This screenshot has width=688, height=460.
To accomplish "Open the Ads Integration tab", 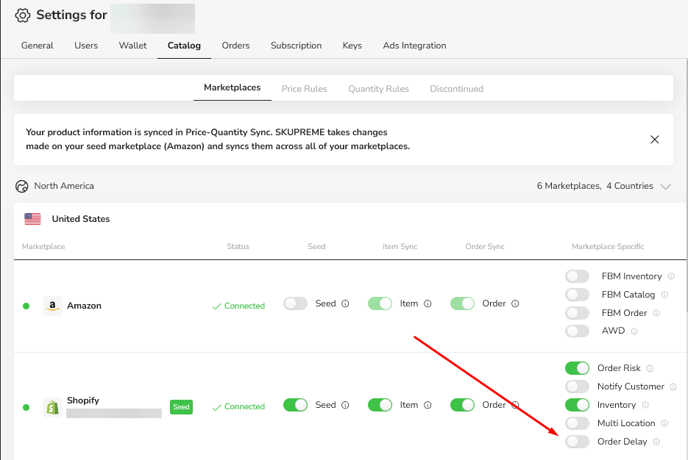I will tap(415, 46).
